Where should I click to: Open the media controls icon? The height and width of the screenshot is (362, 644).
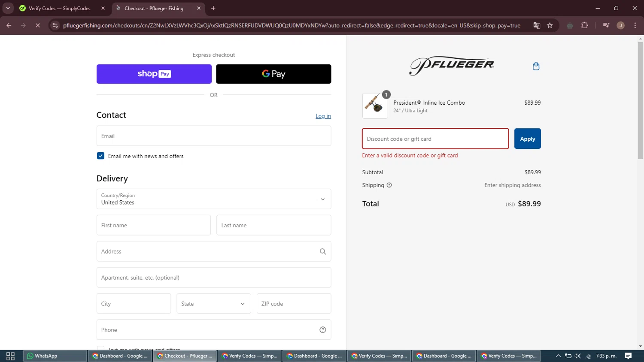pyautogui.click(x=606, y=25)
